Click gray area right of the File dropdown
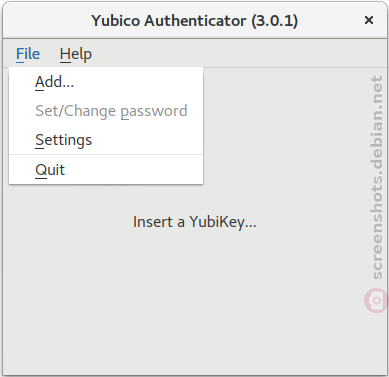The width and height of the screenshot is (389, 377). (283, 127)
